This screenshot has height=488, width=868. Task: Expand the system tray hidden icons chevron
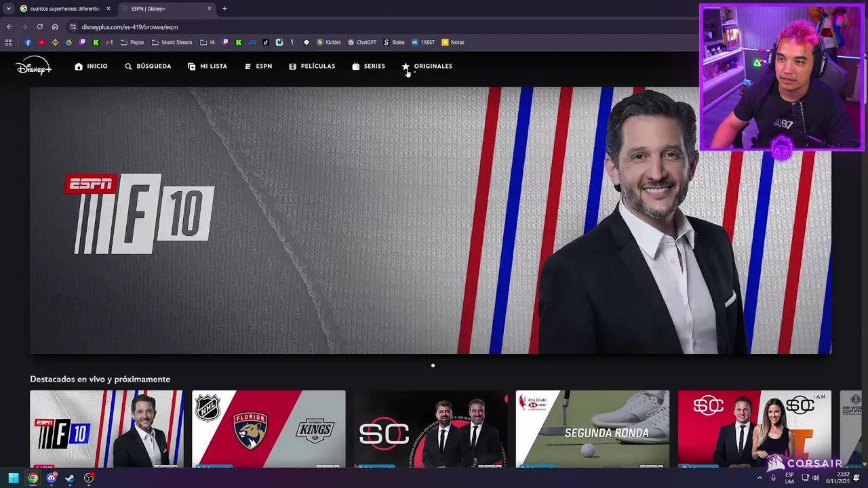759,478
